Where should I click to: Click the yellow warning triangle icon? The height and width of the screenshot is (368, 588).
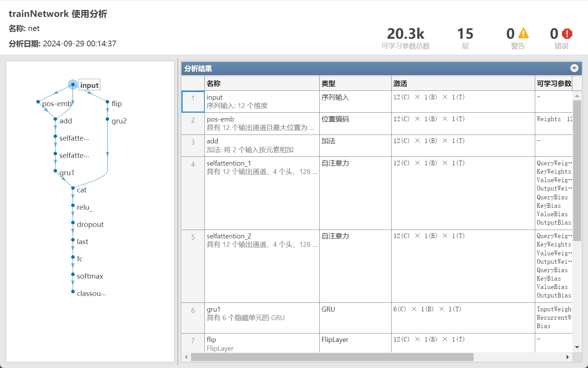point(523,33)
